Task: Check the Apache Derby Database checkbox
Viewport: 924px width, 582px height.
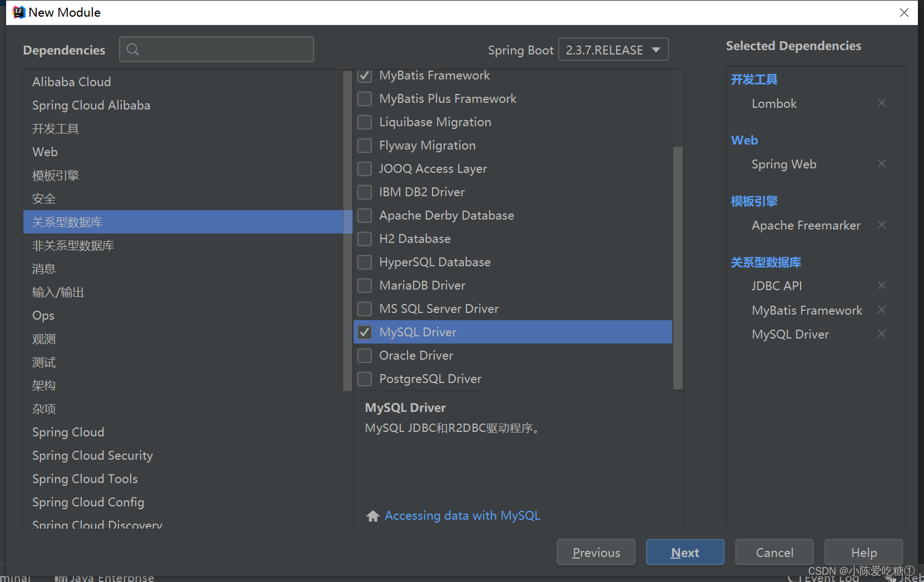Action: tap(365, 216)
